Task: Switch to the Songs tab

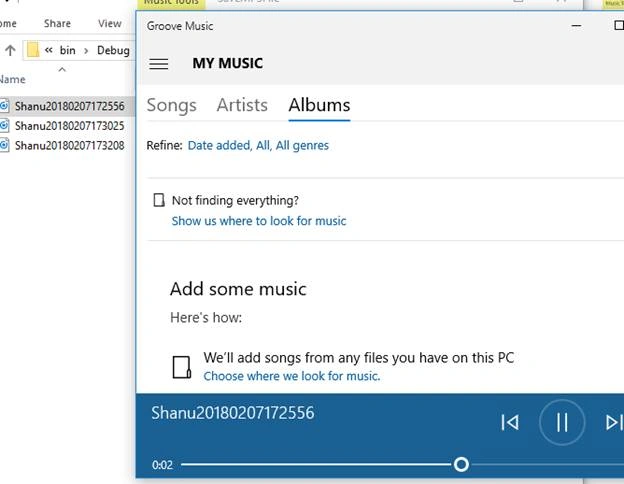Action: coord(172,105)
